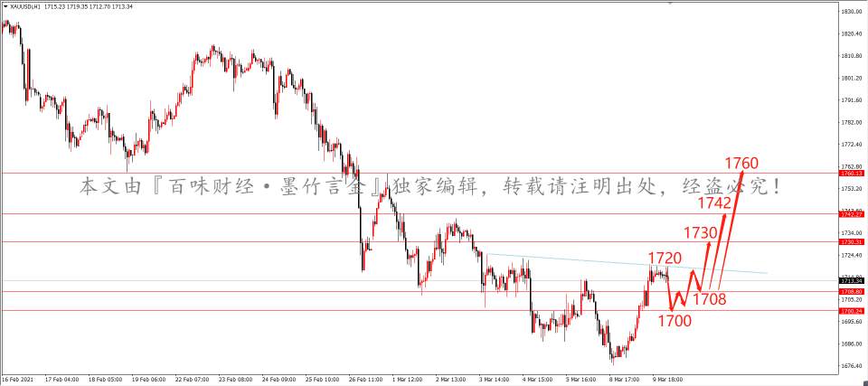
Task: Click the 1700.24 red price label
Action: click(x=852, y=311)
